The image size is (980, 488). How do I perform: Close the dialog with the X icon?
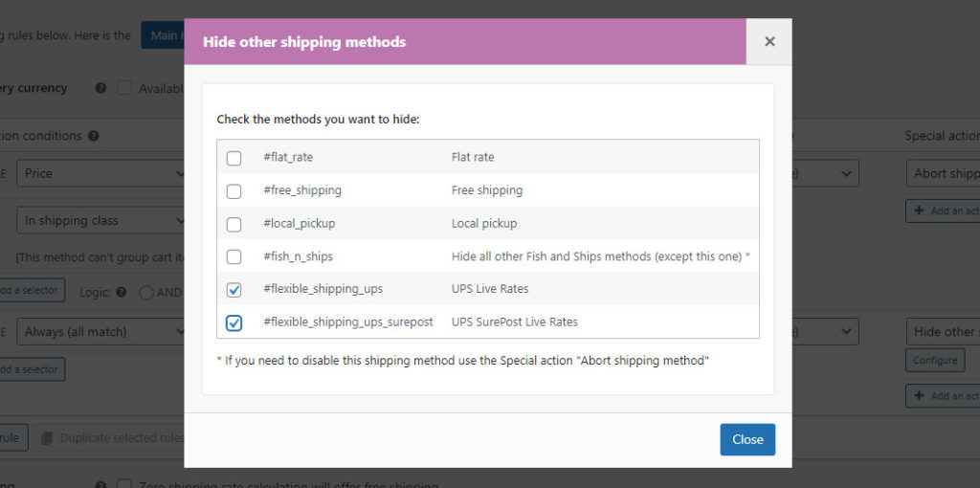[769, 41]
